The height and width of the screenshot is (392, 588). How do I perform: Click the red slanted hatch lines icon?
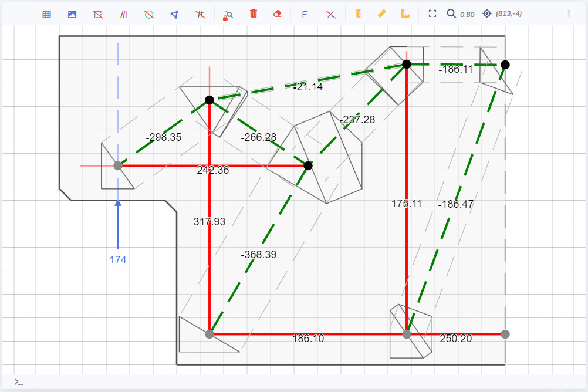click(123, 14)
